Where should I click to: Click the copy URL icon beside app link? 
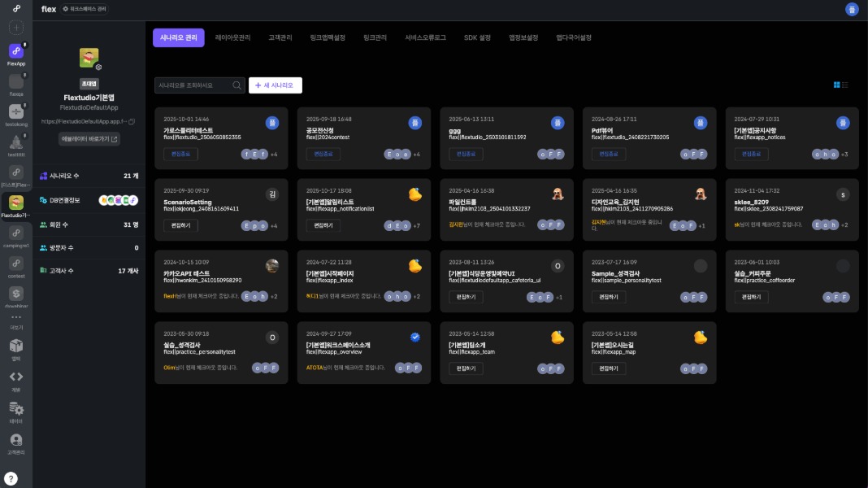click(x=132, y=121)
